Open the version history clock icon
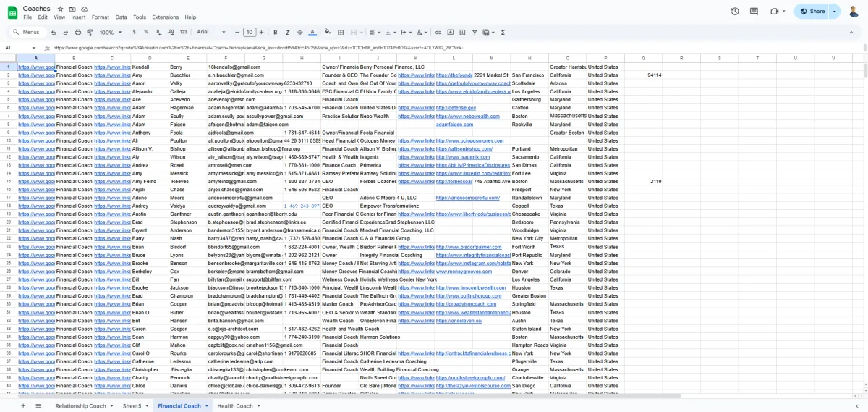 tap(735, 11)
